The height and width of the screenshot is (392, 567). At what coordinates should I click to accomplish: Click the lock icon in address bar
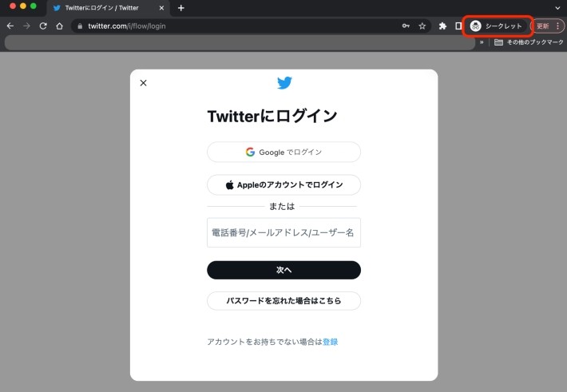coord(81,26)
